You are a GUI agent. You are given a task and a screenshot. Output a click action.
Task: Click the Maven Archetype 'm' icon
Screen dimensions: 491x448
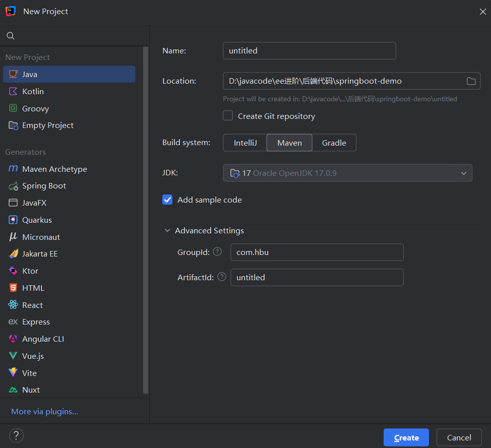click(13, 169)
